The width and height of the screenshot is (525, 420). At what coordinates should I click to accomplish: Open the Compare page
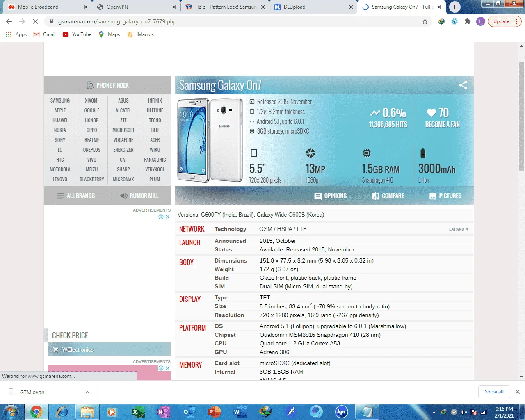(388, 196)
